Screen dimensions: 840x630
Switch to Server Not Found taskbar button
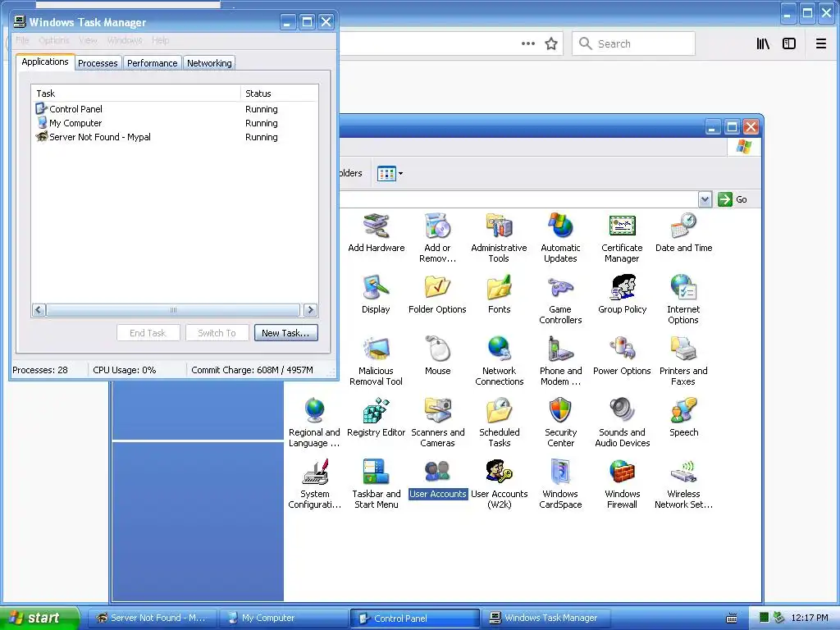click(152, 619)
